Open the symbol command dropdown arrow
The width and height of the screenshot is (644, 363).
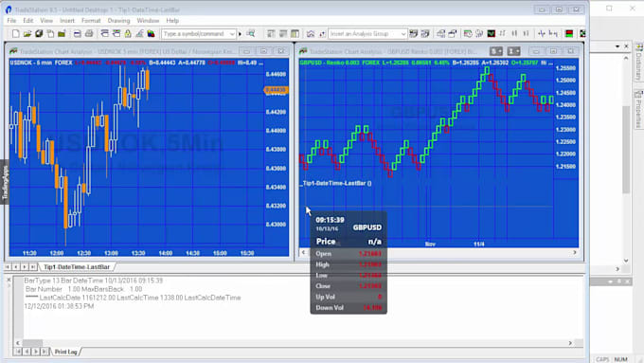tap(232, 34)
